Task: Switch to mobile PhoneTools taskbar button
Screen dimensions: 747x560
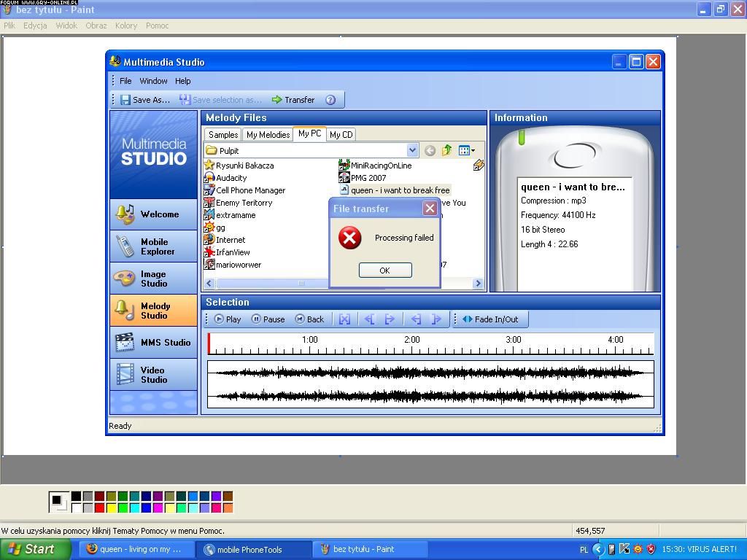Action: (x=255, y=549)
